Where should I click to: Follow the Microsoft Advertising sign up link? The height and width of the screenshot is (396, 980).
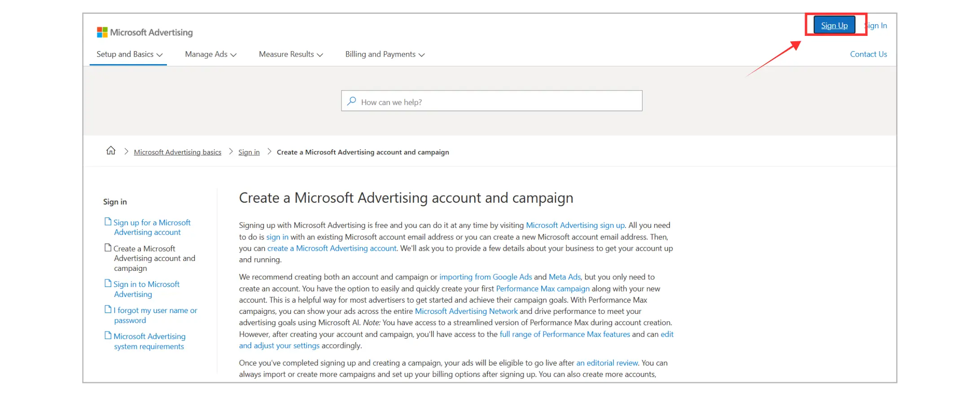[575, 225]
